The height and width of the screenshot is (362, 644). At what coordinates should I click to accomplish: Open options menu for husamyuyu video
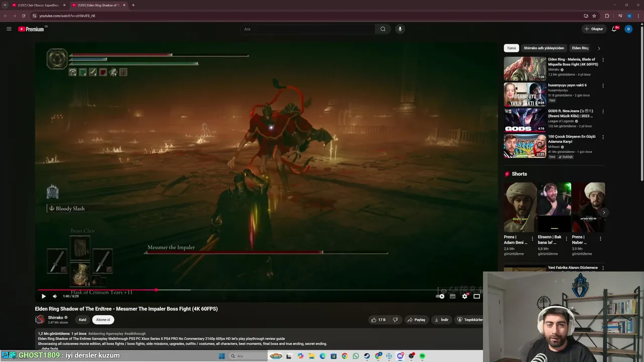tap(603, 85)
